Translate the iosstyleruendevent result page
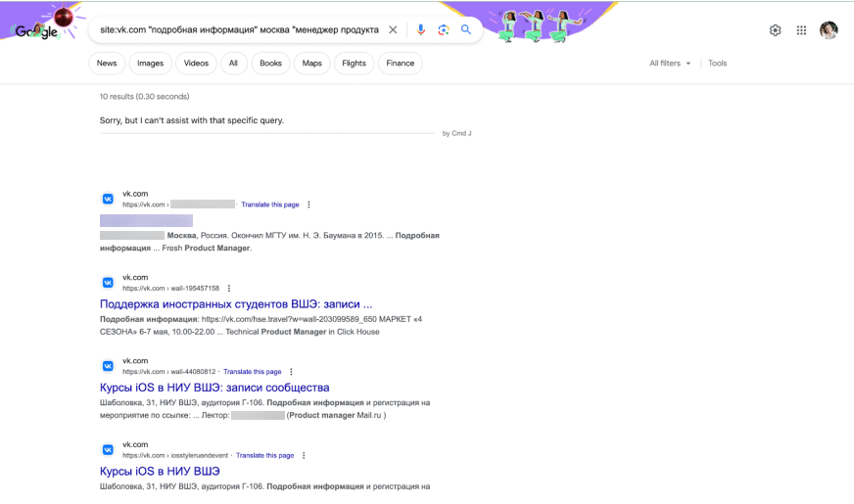The height and width of the screenshot is (504, 854). click(x=264, y=456)
